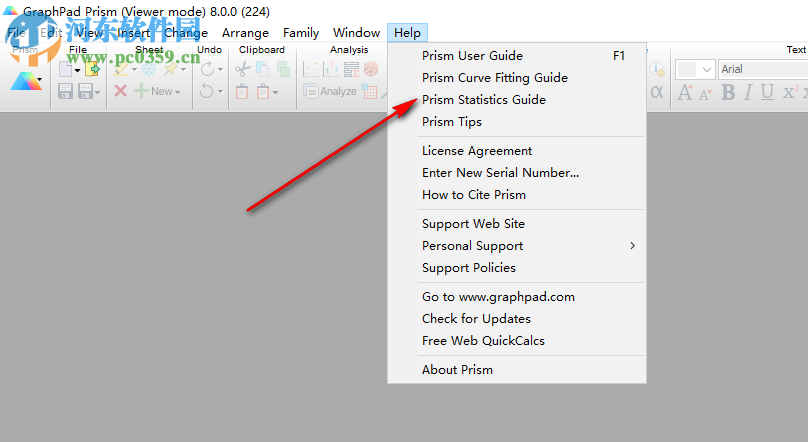Click the snowflake Freeze sheet icon

(x=149, y=69)
